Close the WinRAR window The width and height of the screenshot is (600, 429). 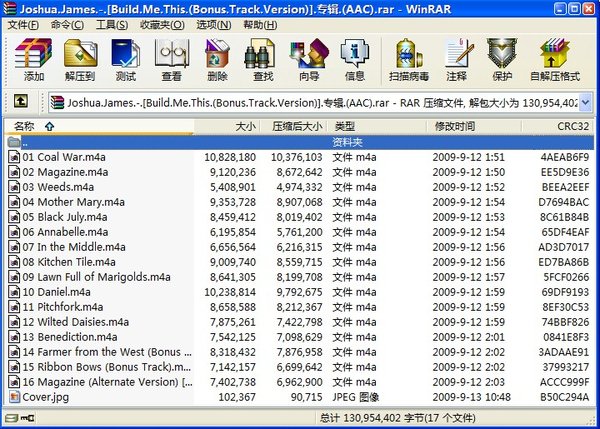coord(588,9)
